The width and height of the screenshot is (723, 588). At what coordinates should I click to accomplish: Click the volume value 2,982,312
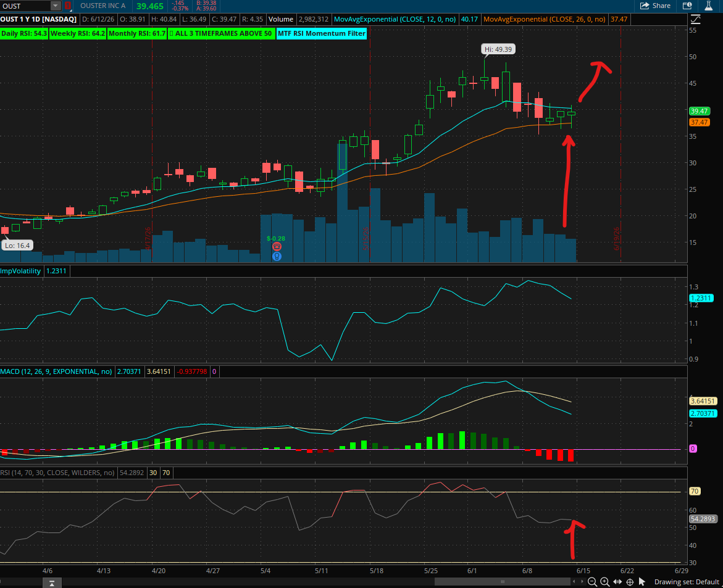(314, 19)
